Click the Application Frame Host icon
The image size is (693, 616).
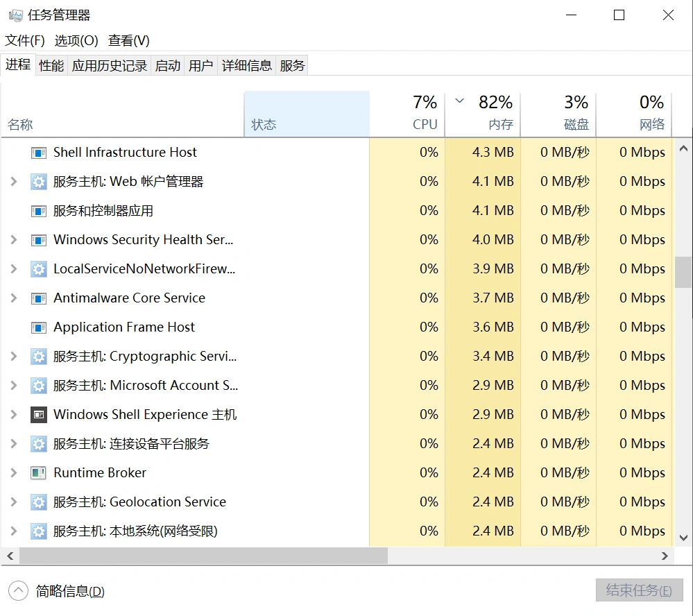pyautogui.click(x=38, y=327)
